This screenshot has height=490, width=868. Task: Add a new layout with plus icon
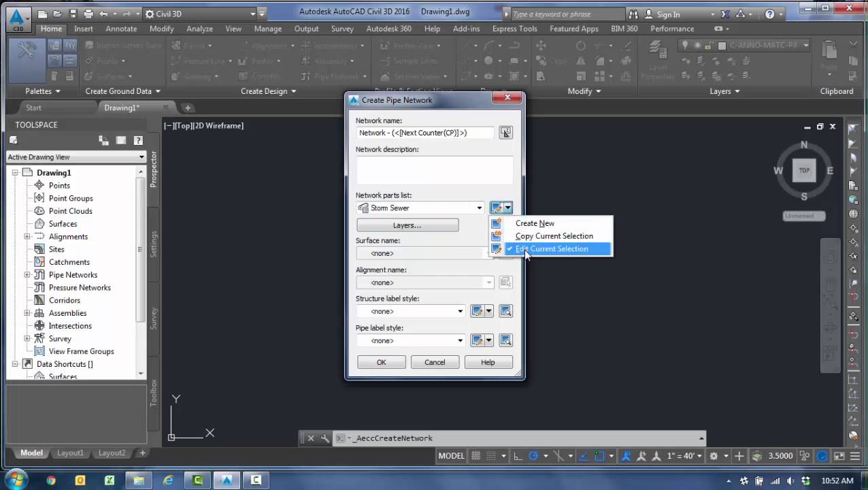point(142,453)
